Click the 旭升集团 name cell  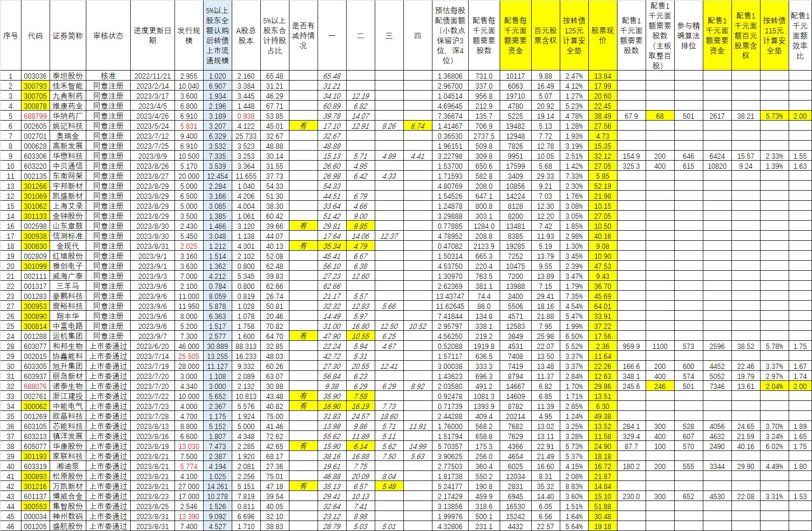pos(68,366)
